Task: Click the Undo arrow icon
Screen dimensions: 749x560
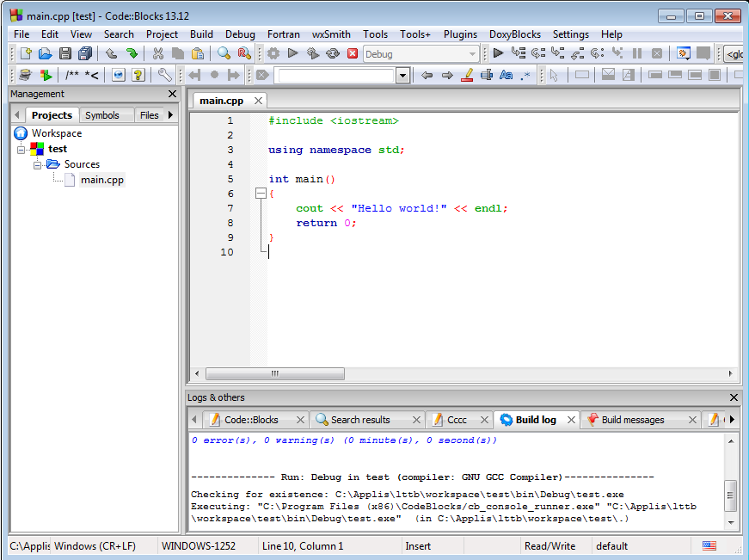Action: click(111, 53)
